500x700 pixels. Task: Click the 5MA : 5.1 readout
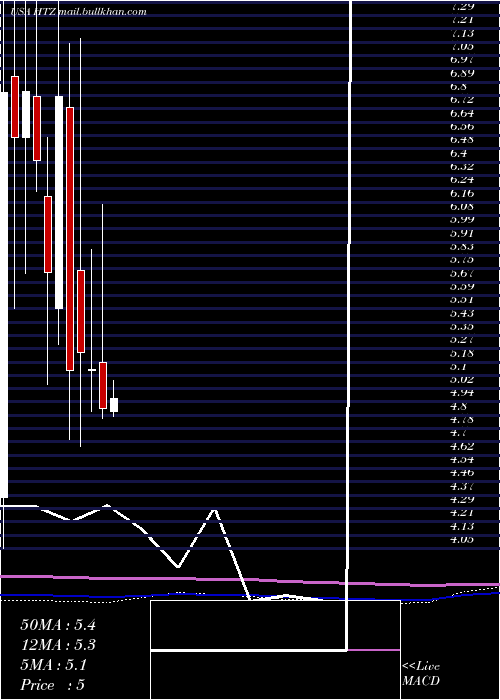53,665
